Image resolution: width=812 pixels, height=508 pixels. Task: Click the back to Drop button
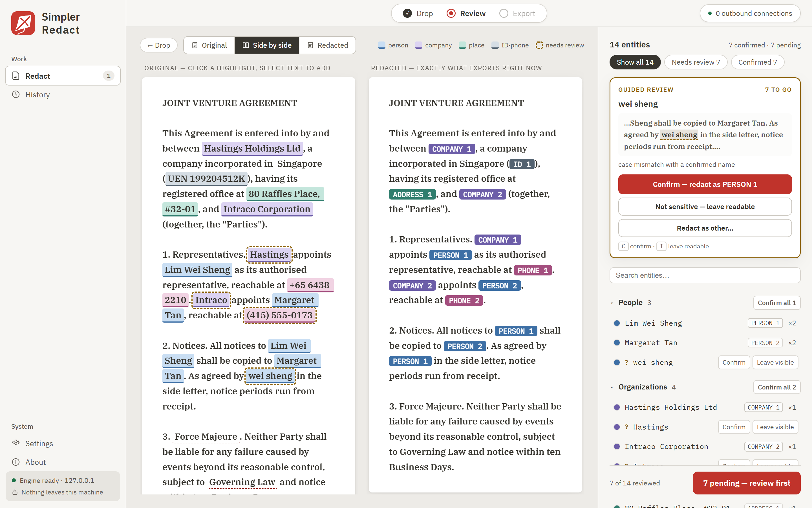(159, 45)
